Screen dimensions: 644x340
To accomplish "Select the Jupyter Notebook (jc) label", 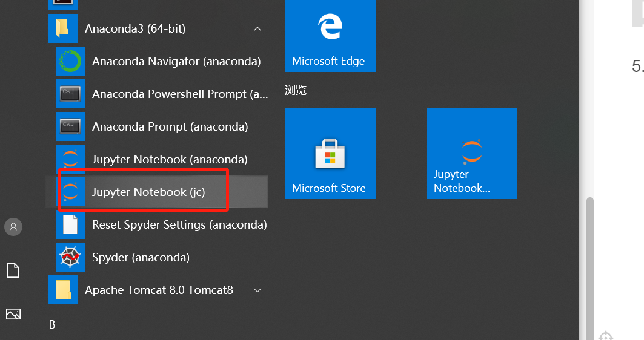I will [148, 192].
